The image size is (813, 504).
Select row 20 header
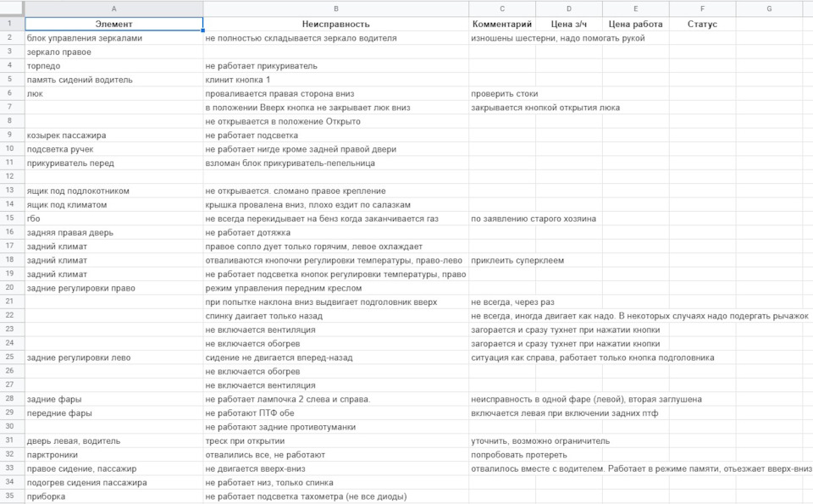click(12, 288)
